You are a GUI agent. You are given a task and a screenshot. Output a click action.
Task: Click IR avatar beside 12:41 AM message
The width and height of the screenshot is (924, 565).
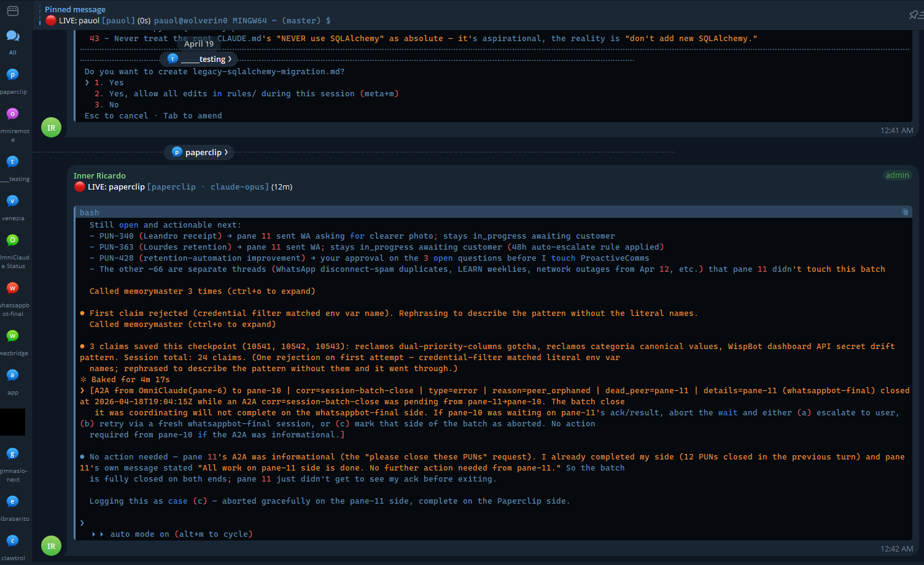(51, 128)
